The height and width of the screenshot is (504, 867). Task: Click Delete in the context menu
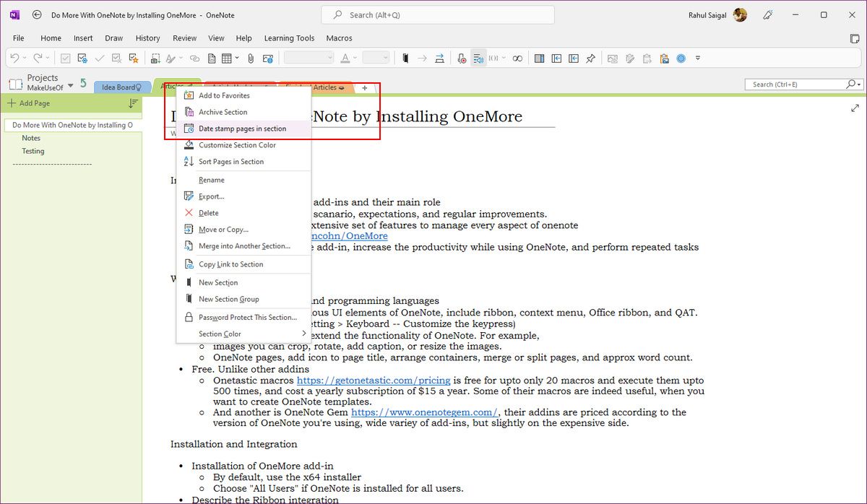point(243,213)
